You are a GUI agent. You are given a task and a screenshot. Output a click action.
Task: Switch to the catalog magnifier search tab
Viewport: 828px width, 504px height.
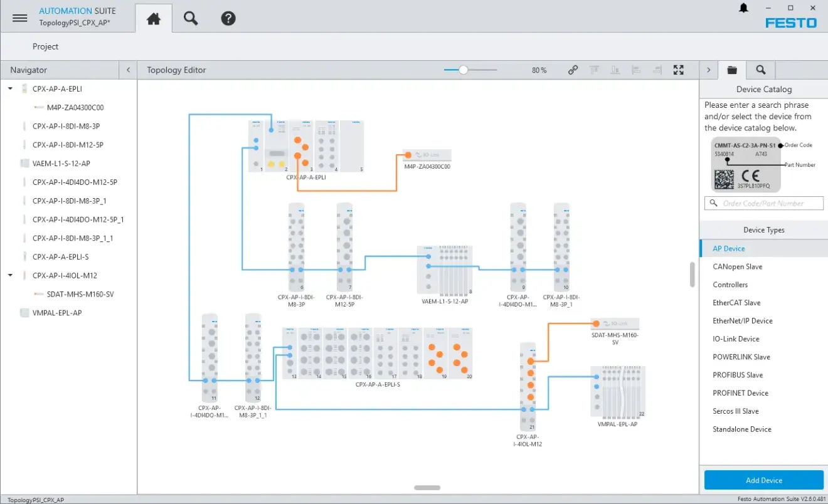tap(761, 70)
